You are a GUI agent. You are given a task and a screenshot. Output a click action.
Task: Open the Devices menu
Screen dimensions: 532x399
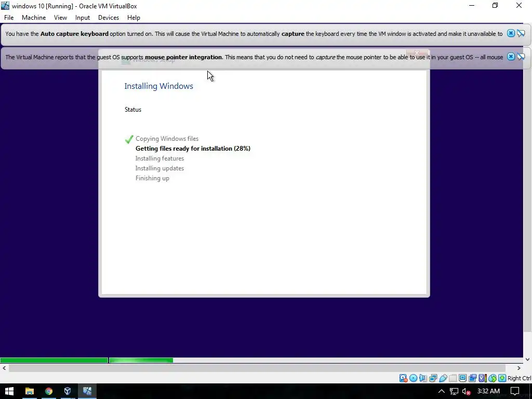tap(109, 18)
